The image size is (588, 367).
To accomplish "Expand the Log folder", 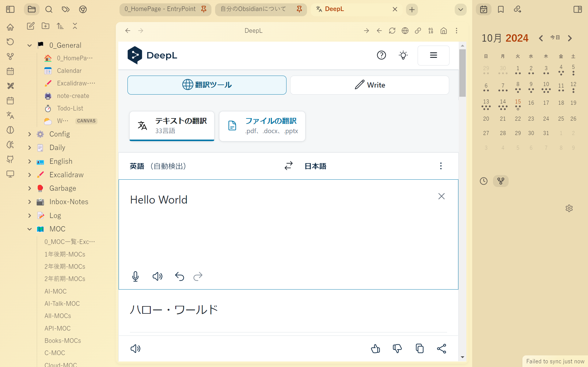I will coord(29,215).
